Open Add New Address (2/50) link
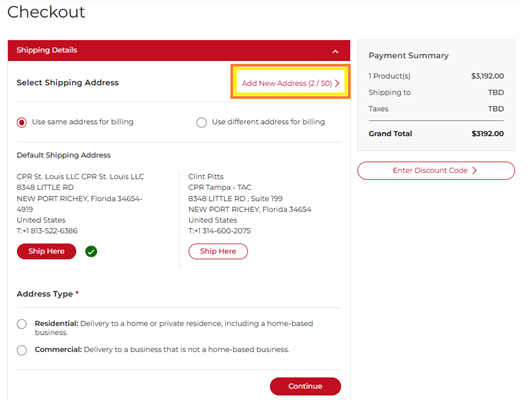Screen dimensions: 528x400 click(290, 83)
